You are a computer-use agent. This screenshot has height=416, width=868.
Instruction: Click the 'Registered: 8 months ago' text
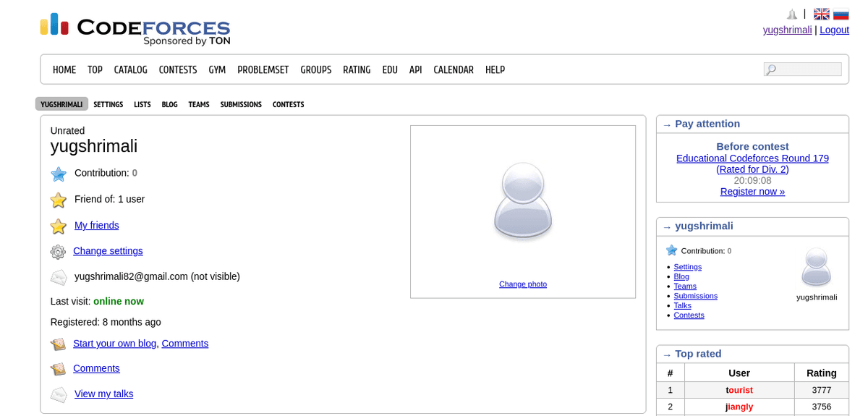point(106,322)
